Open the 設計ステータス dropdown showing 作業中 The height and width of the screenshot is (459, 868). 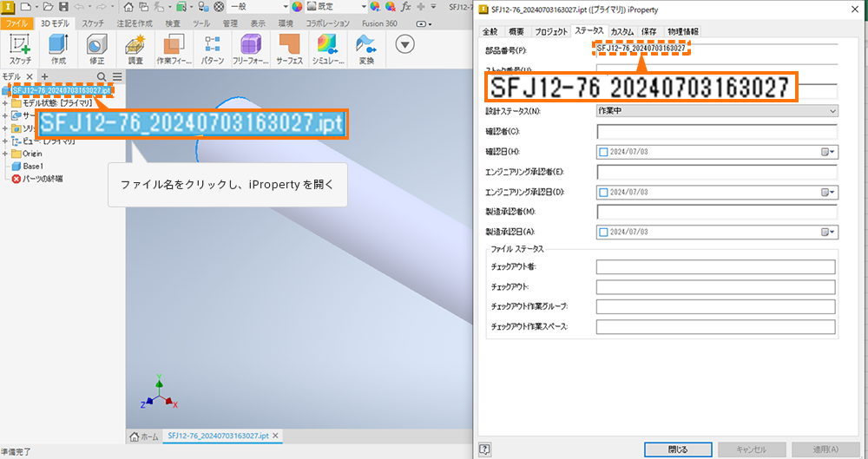click(716, 111)
